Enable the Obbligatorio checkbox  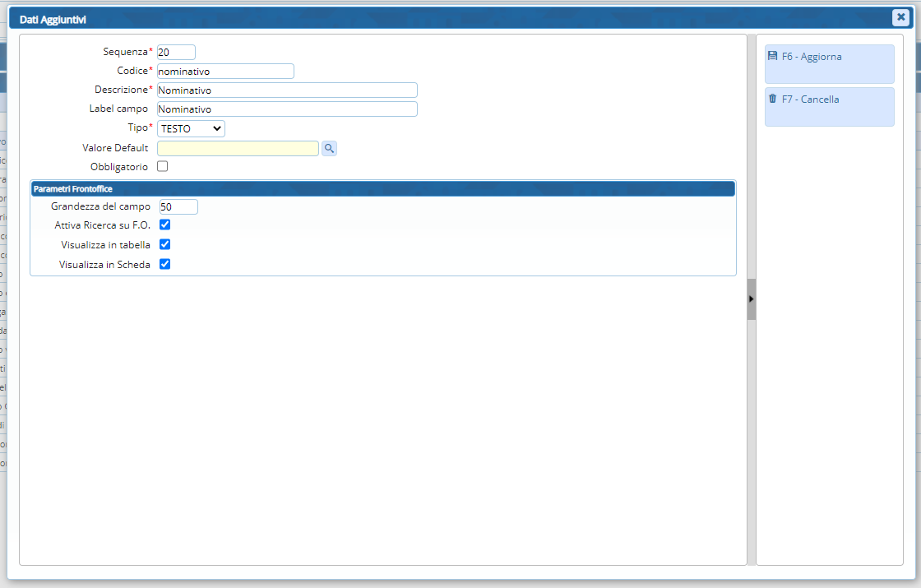pos(163,167)
